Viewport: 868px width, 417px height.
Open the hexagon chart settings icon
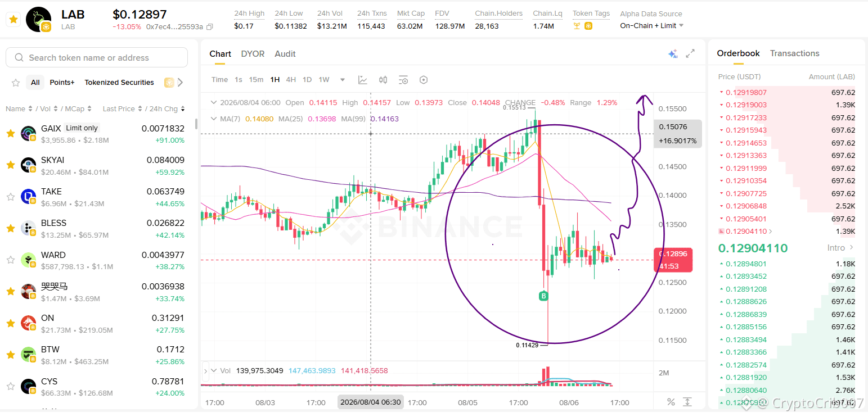click(424, 80)
